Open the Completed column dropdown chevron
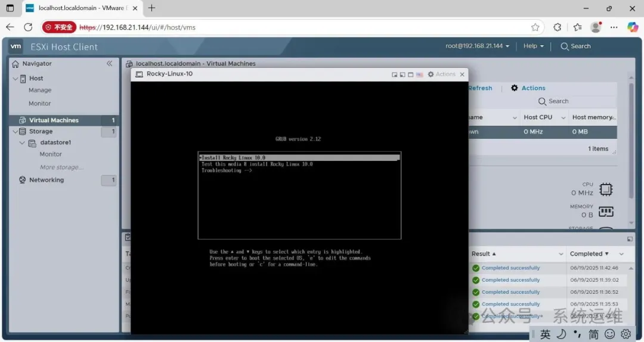Image resolution: width=644 pixels, height=342 pixels. [621, 254]
